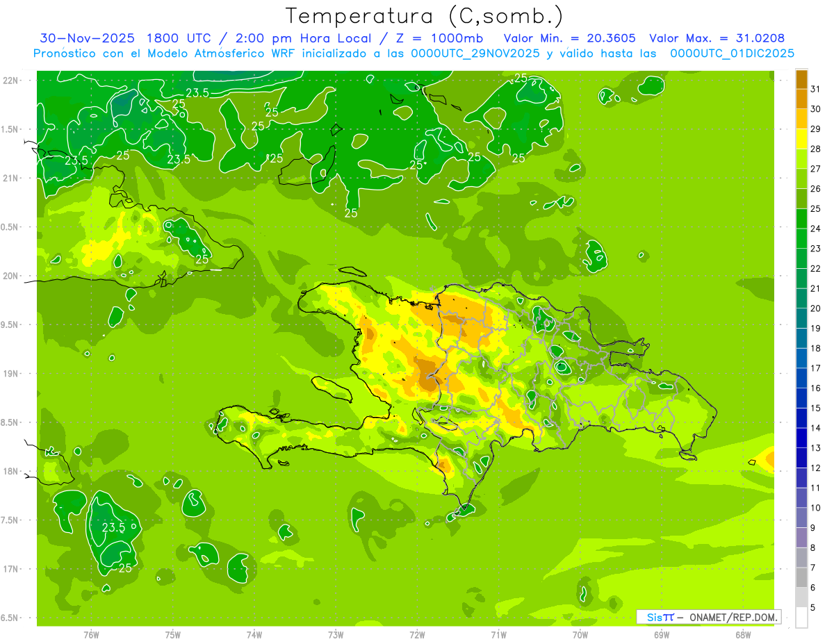Select "Valor Max. = 31.0208" text
This screenshot has width=834, height=644.
point(717,38)
